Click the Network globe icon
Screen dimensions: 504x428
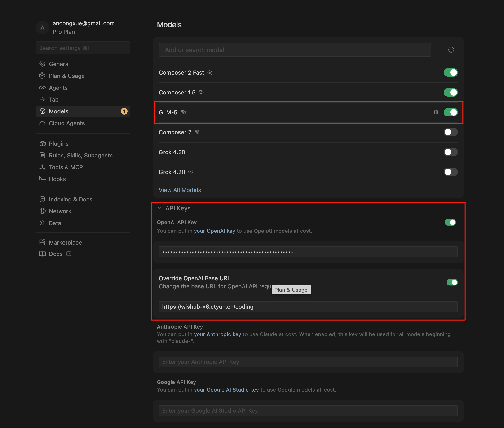point(42,211)
